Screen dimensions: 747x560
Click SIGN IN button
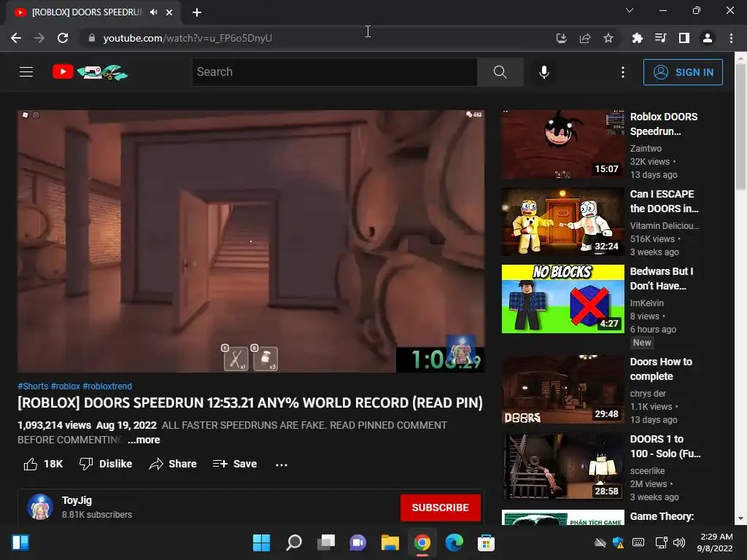(683, 72)
